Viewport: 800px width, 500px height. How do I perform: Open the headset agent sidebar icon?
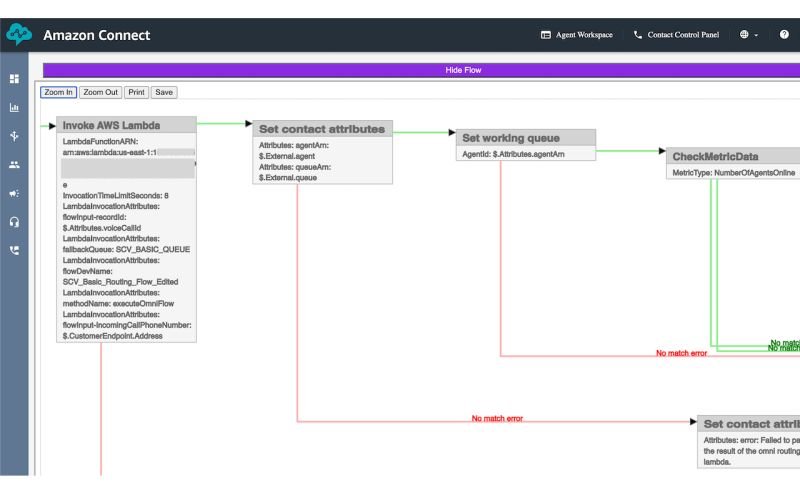click(14, 222)
